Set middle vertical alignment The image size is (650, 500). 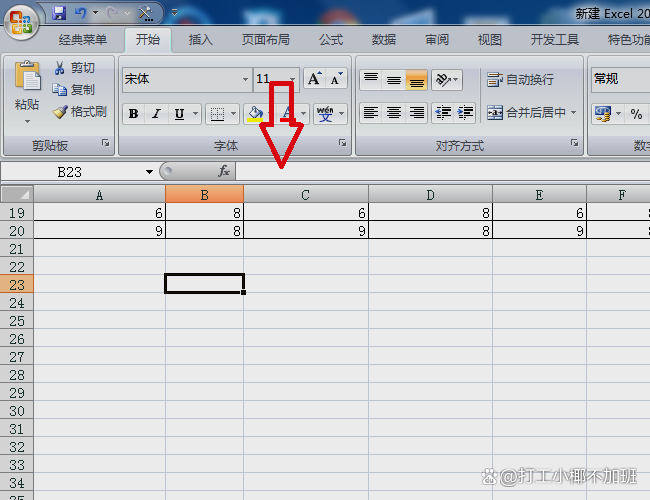(x=394, y=79)
